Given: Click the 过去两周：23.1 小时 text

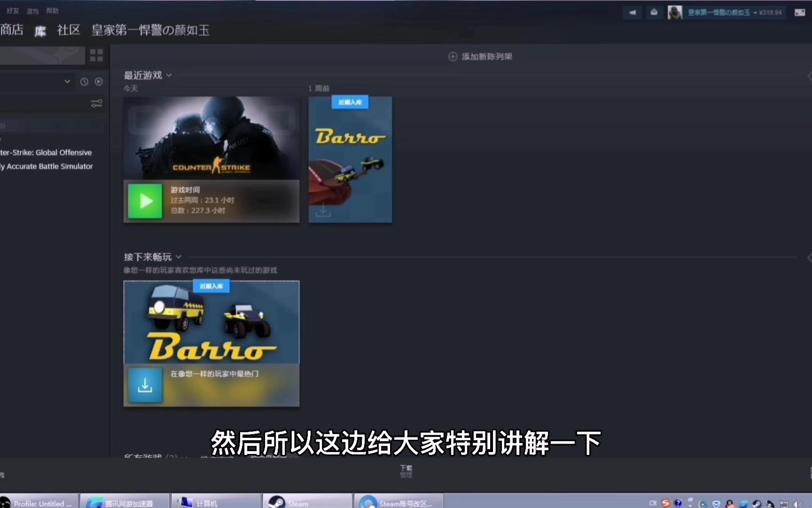Looking at the screenshot, I should (202, 200).
